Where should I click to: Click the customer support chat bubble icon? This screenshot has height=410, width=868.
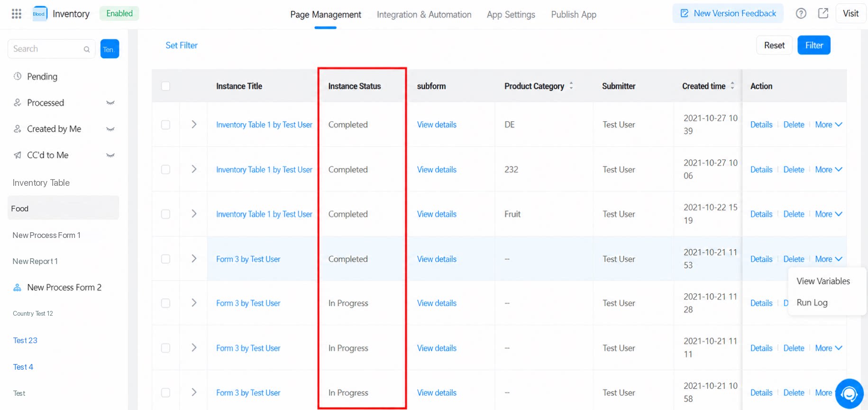click(849, 393)
